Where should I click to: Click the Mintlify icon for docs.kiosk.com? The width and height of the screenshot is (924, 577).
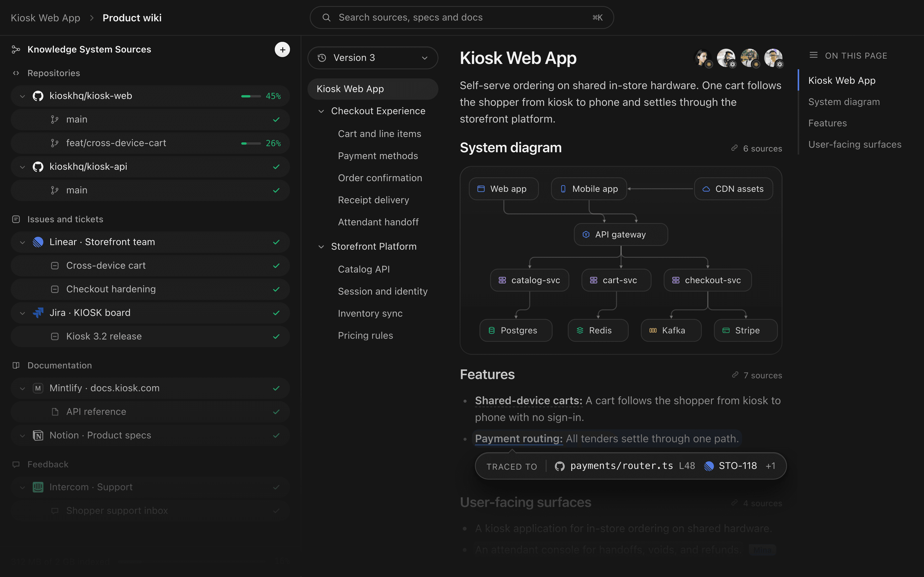[x=38, y=388]
